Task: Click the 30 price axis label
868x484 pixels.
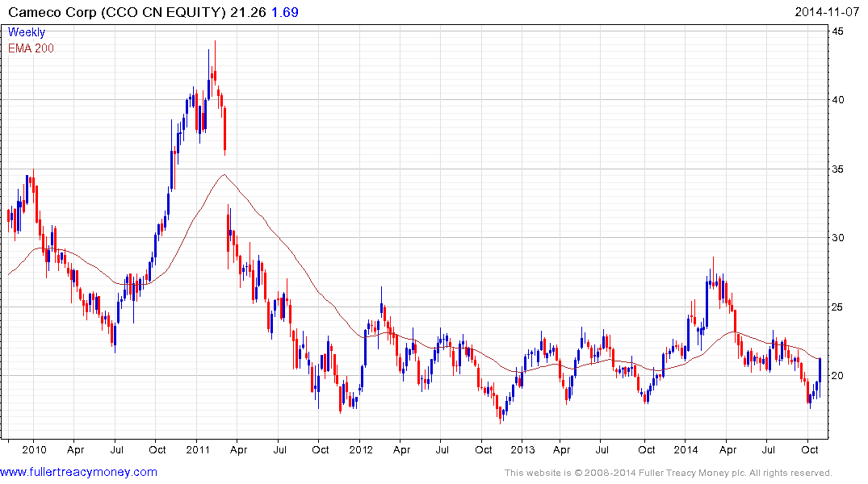Action: click(838, 238)
